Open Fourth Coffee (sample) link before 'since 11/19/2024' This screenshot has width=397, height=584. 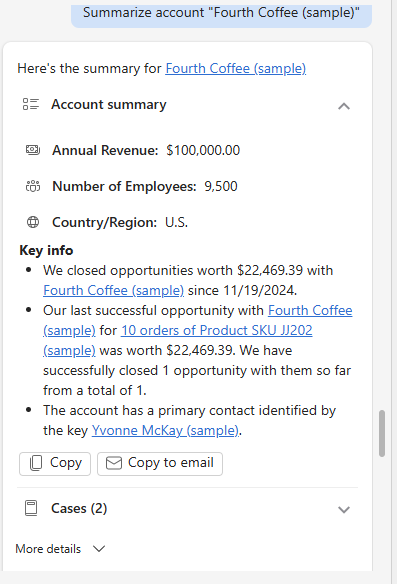pyautogui.click(x=113, y=291)
